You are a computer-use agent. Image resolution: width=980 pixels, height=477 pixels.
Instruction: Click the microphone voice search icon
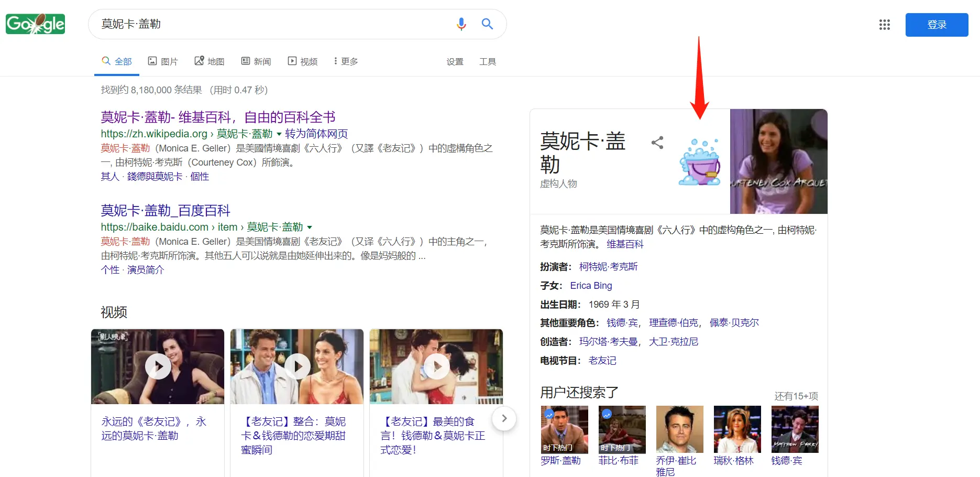pos(461,24)
